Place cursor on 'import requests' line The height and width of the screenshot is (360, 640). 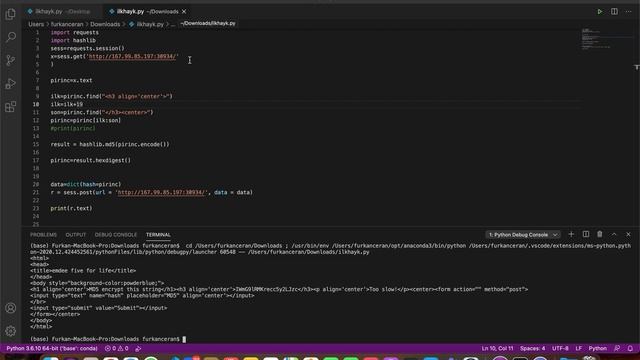[x=75, y=32]
